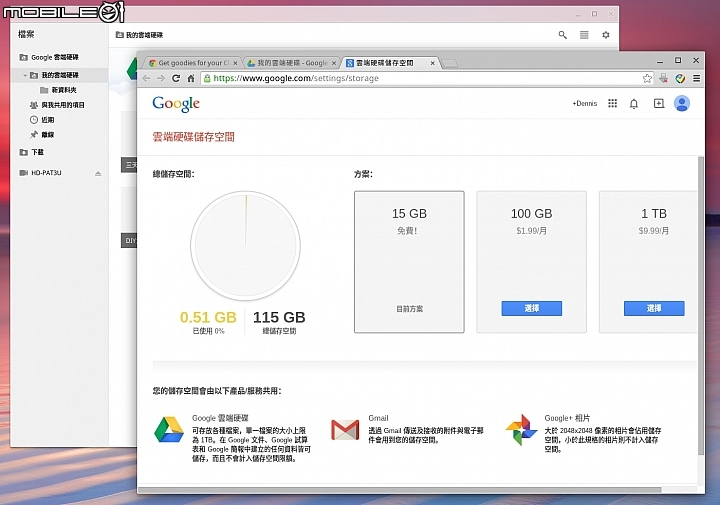This screenshot has height=505, width=720.
Task: Click the URL address bar
Action: click(427, 79)
